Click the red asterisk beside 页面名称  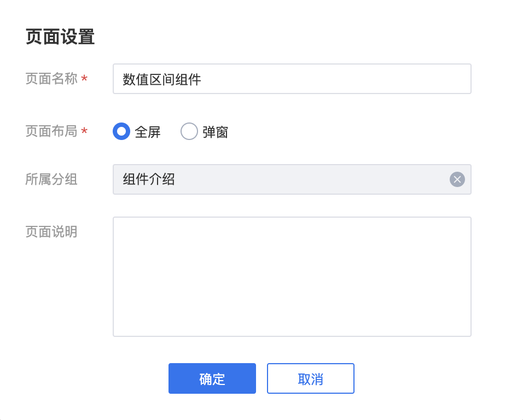84,78
